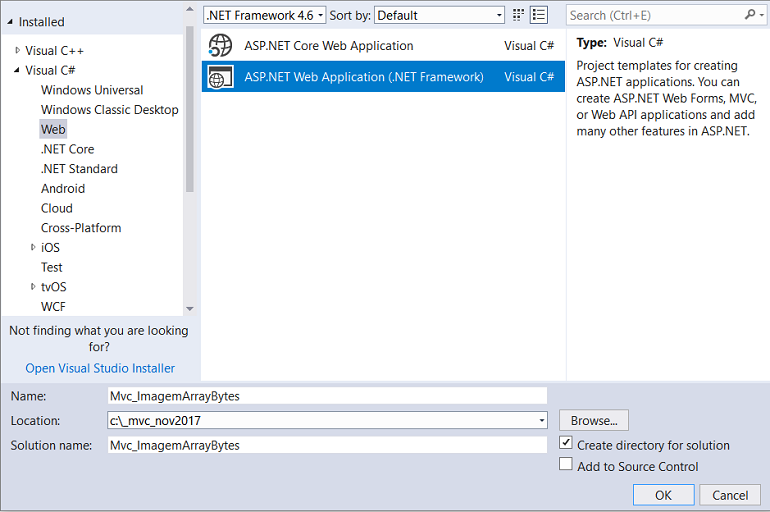770x512 pixels.
Task: Select the ASP.NET Core Web Application globe icon
Action: [x=220, y=46]
